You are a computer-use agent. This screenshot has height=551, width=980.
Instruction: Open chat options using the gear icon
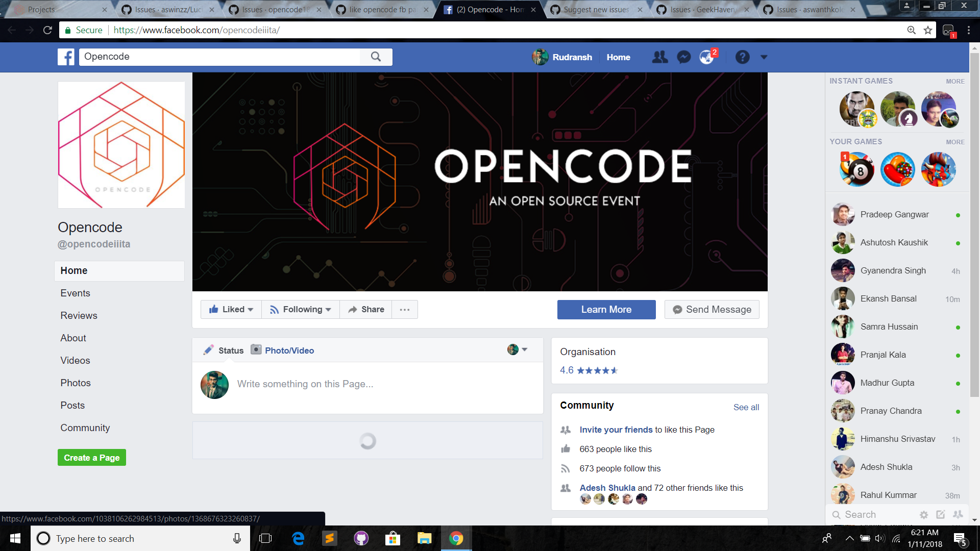coord(924,515)
